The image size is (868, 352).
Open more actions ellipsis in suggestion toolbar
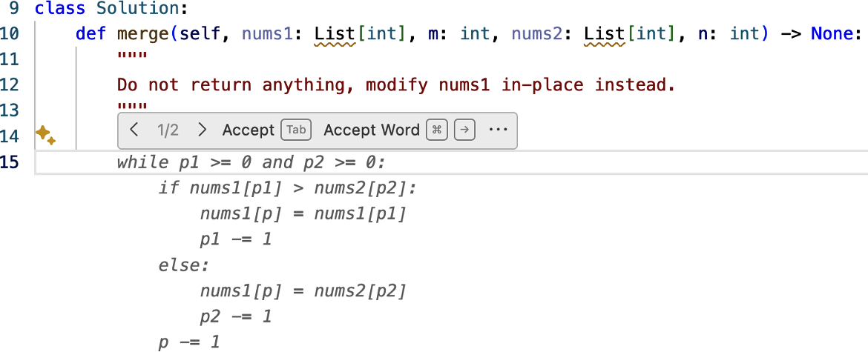click(498, 130)
